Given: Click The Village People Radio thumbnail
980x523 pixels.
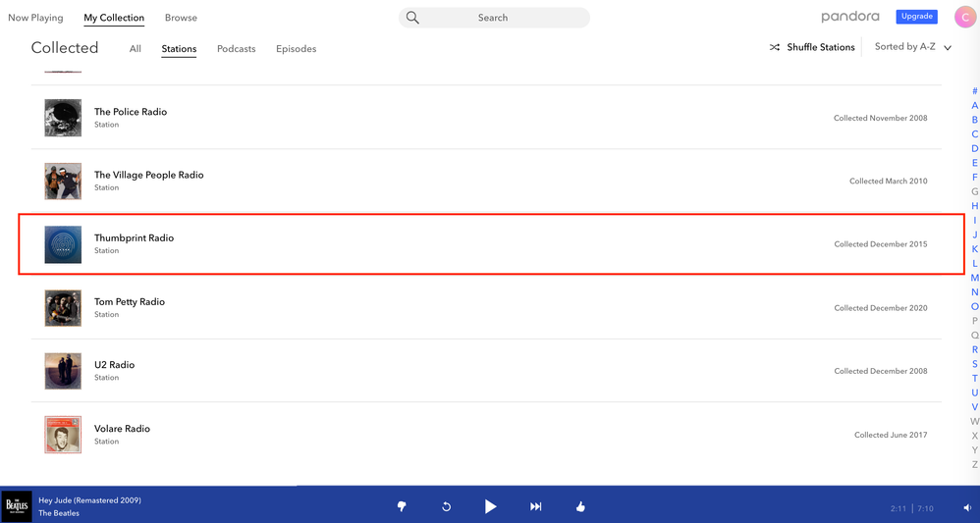Looking at the screenshot, I should click(x=63, y=182).
